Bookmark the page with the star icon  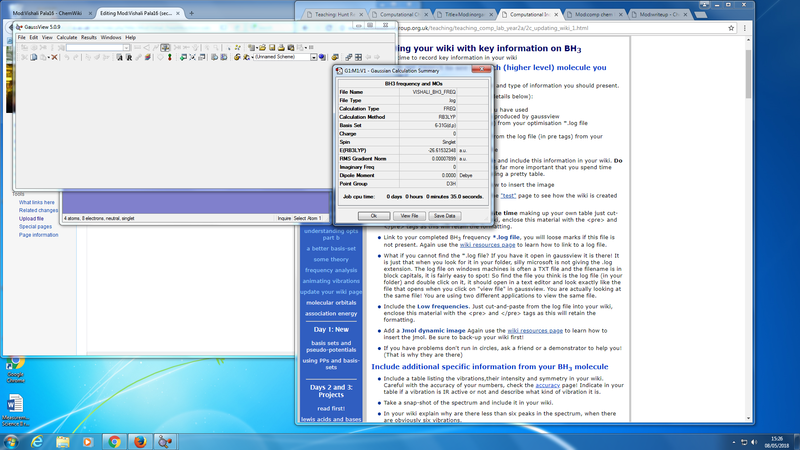[731, 28]
